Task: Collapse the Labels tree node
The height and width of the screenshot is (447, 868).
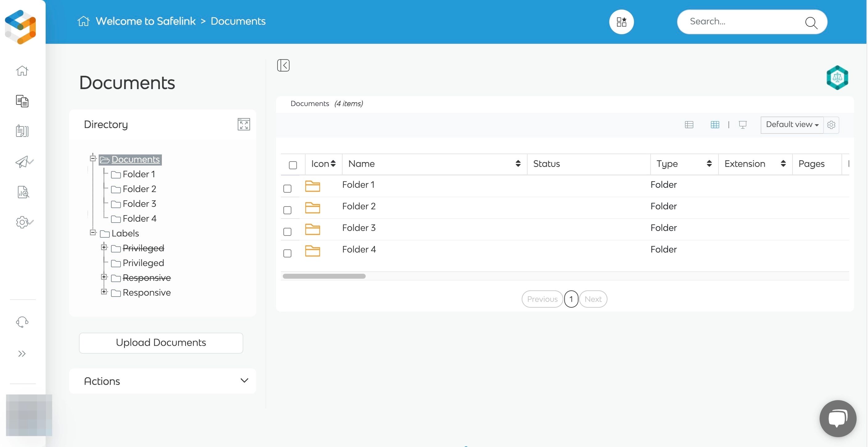Action: tap(93, 233)
